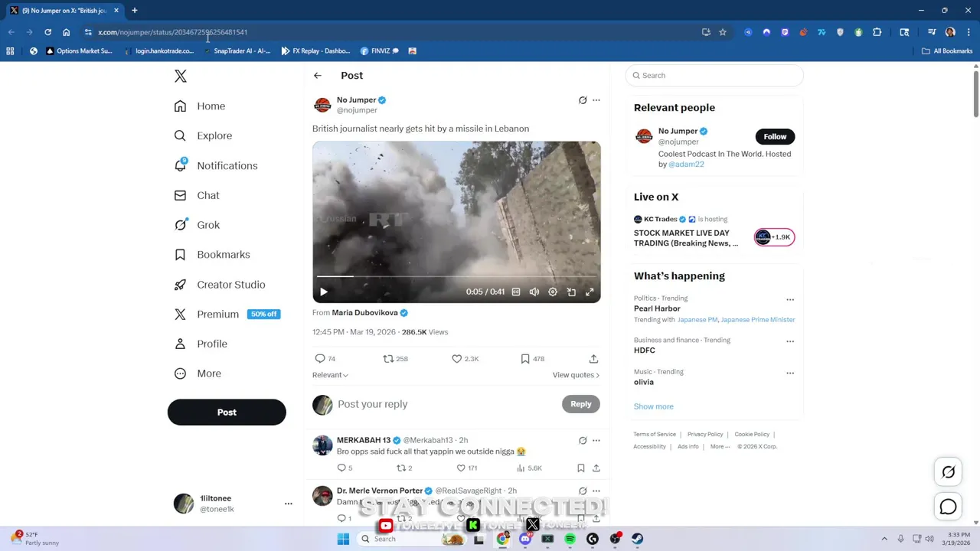Open more options on No Jumper post
The height and width of the screenshot is (551, 980).
pyautogui.click(x=596, y=100)
